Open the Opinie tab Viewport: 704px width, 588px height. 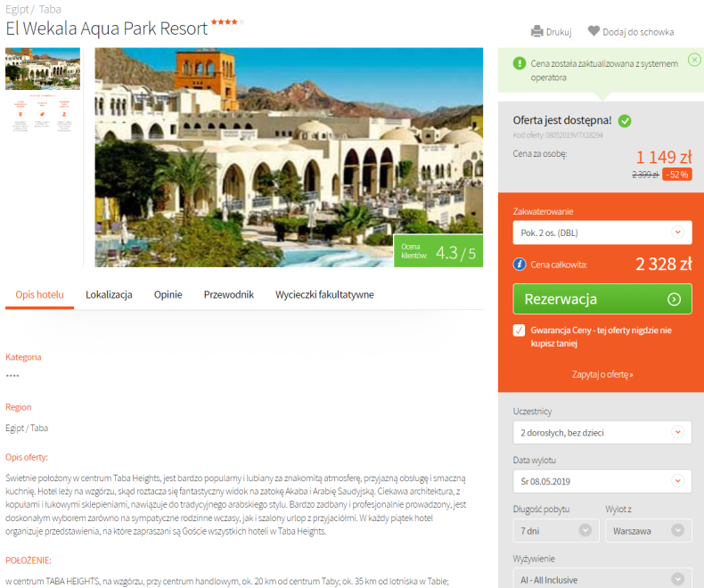coord(168,295)
